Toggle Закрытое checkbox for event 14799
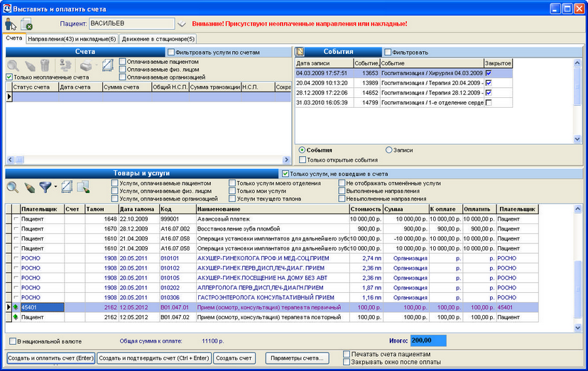This screenshot has width=588, height=371. (x=489, y=102)
